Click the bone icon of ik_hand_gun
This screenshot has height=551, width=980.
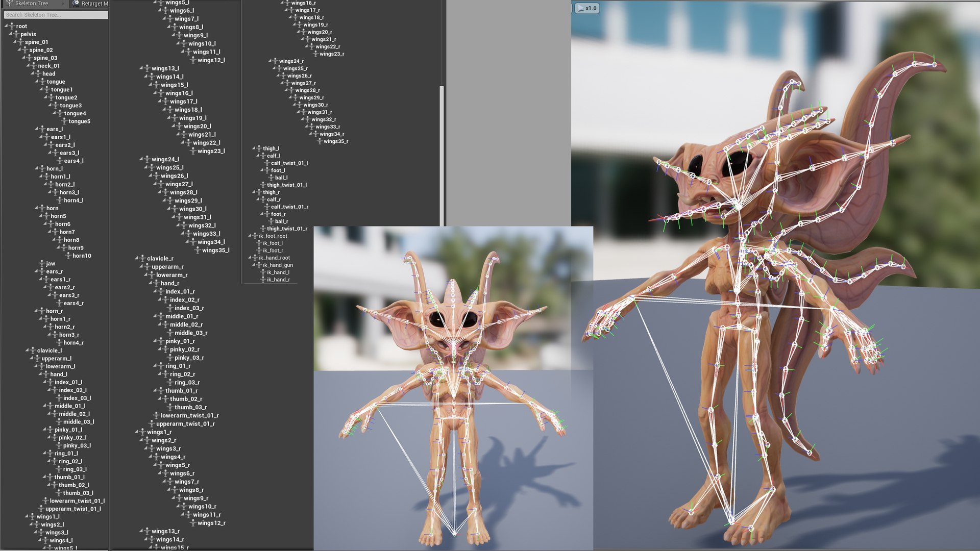point(259,265)
